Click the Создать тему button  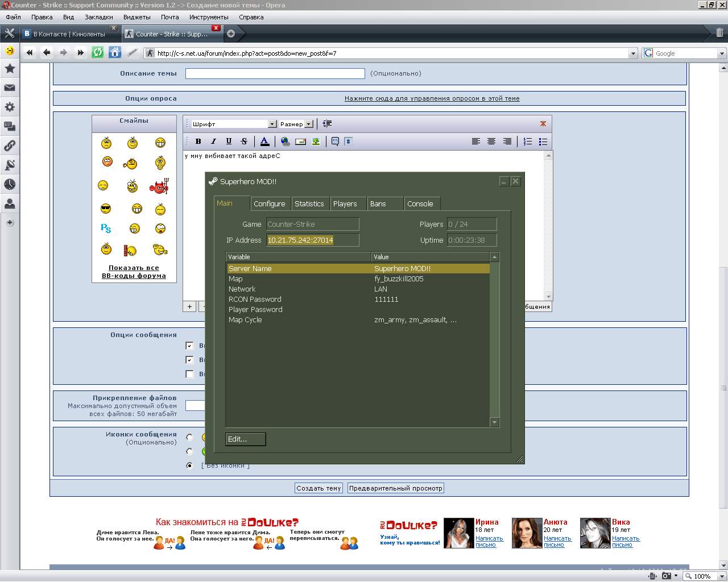tap(318, 488)
